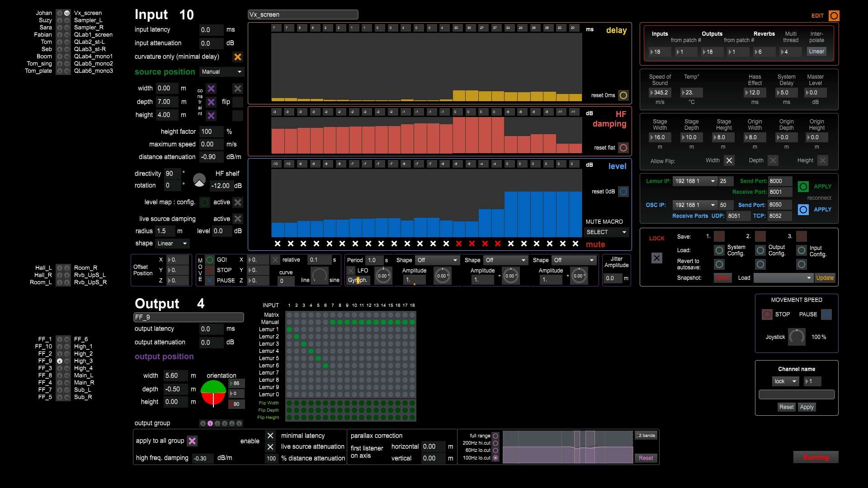Image resolution: width=868 pixels, height=488 pixels.
Task: Click the first mute X under level bars
Action: [x=278, y=244]
